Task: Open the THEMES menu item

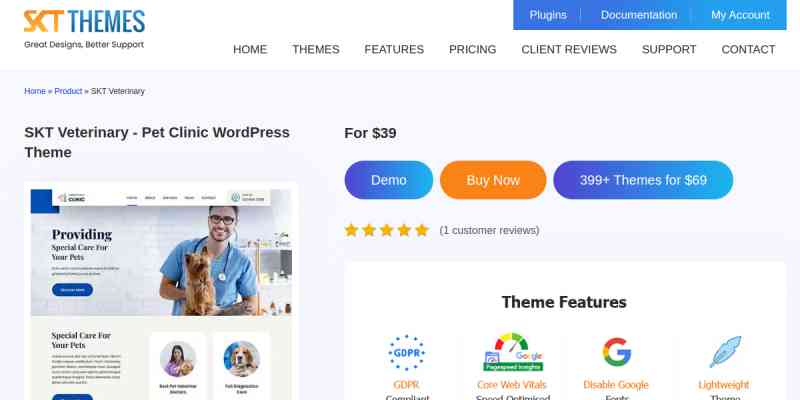Action: [x=316, y=49]
